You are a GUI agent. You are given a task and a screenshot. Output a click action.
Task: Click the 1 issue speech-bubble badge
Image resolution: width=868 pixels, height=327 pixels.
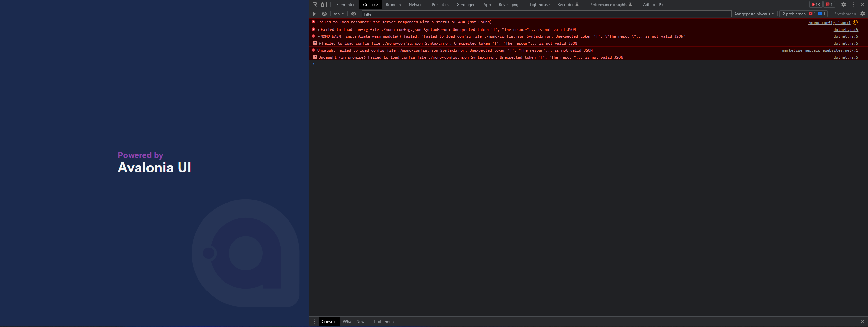[x=829, y=4]
